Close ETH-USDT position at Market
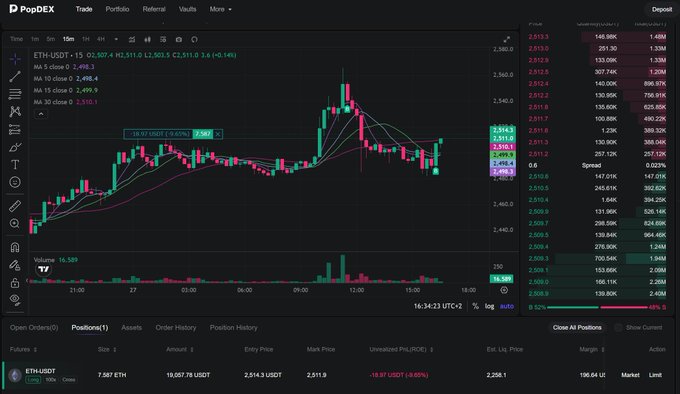 [630, 375]
